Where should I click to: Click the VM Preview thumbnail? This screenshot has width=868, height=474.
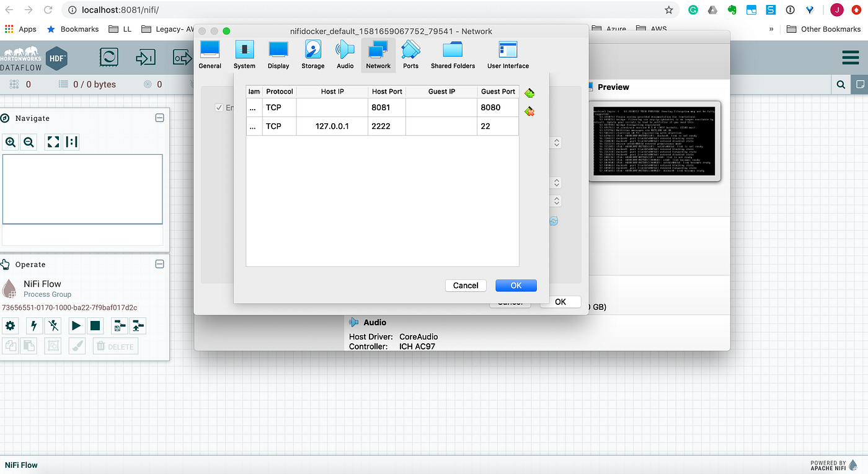pyautogui.click(x=654, y=141)
